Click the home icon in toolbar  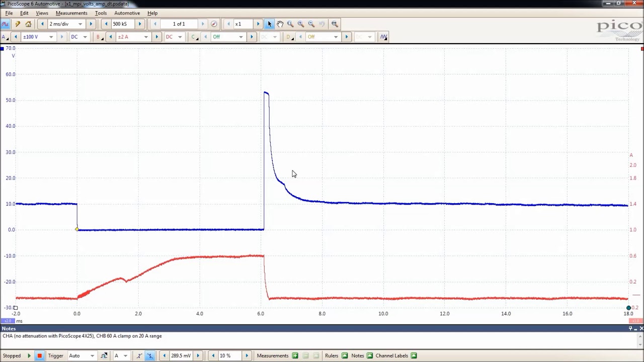[x=28, y=24]
